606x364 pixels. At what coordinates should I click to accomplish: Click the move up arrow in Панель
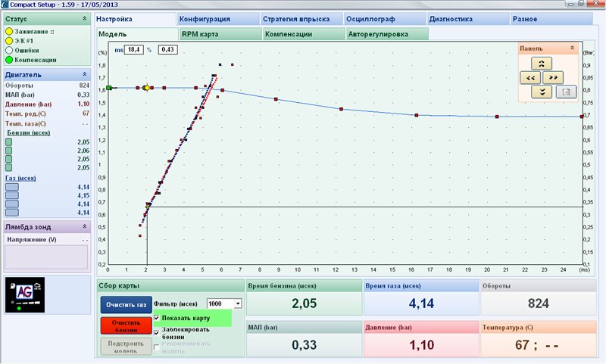pyautogui.click(x=544, y=63)
